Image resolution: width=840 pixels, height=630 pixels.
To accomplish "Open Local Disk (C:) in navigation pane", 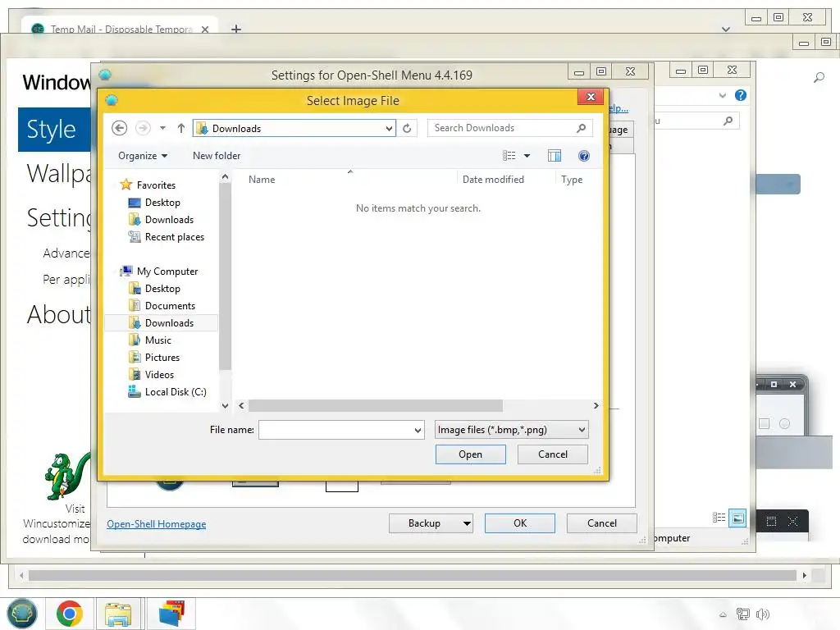I will click(x=176, y=391).
